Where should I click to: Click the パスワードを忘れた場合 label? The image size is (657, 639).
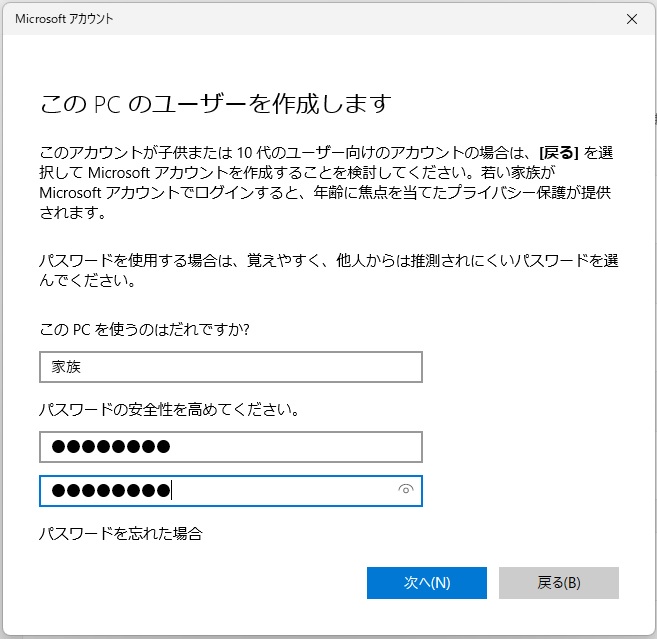click(x=121, y=534)
